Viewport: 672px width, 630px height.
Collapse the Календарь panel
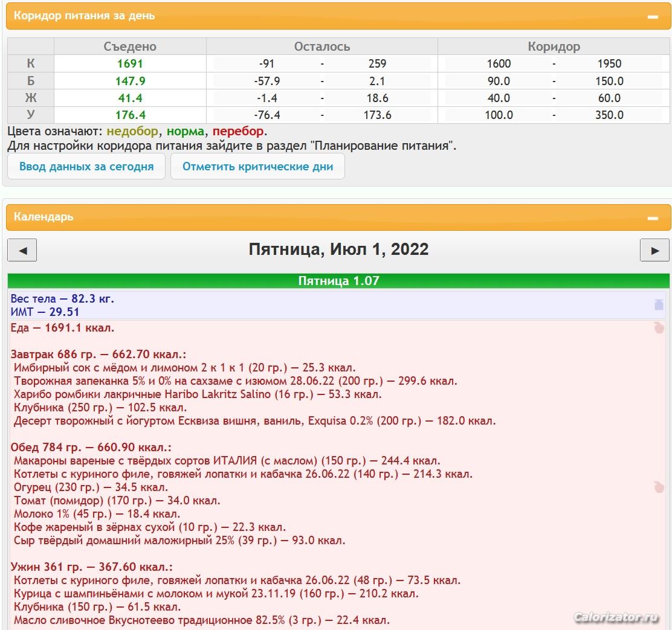(x=653, y=217)
